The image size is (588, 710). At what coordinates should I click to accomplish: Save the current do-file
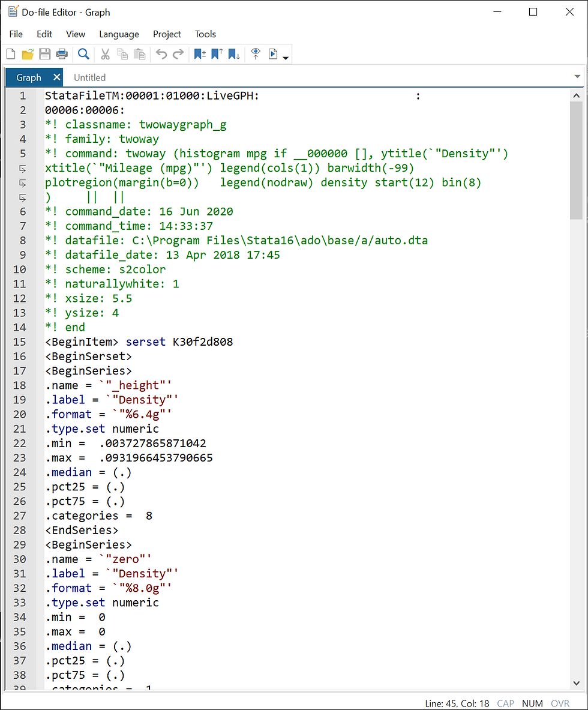tap(44, 54)
